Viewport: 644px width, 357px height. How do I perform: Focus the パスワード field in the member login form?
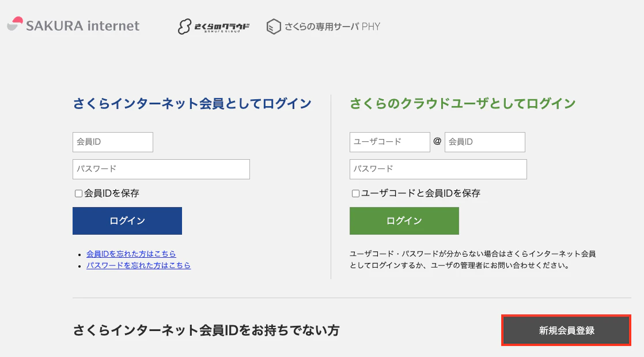[x=161, y=169]
